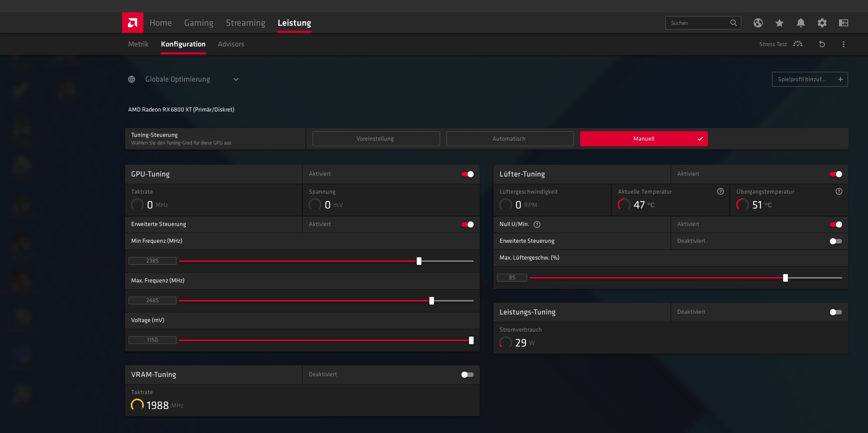
Task: Switch to the Gaming tab
Action: [199, 23]
